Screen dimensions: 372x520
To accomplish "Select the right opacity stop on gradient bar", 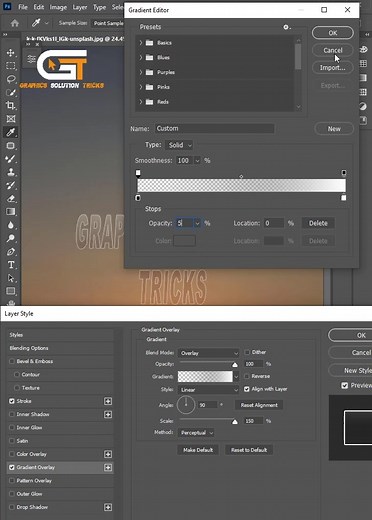I will click(x=344, y=173).
